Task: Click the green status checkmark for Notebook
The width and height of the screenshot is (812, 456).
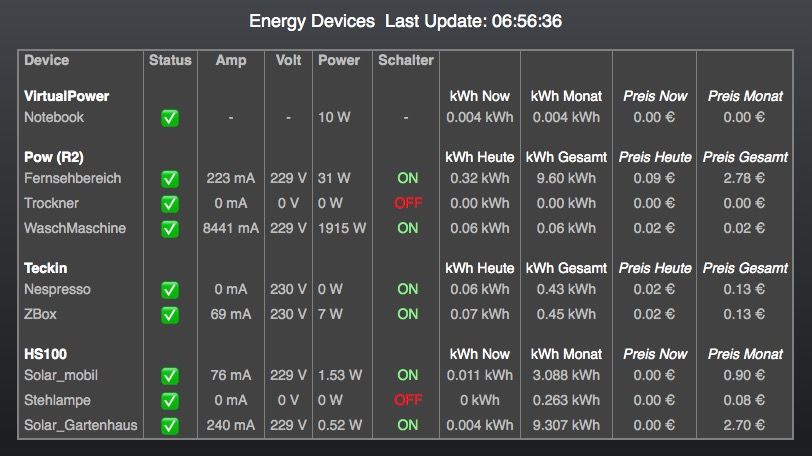Action: [x=170, y=118]
